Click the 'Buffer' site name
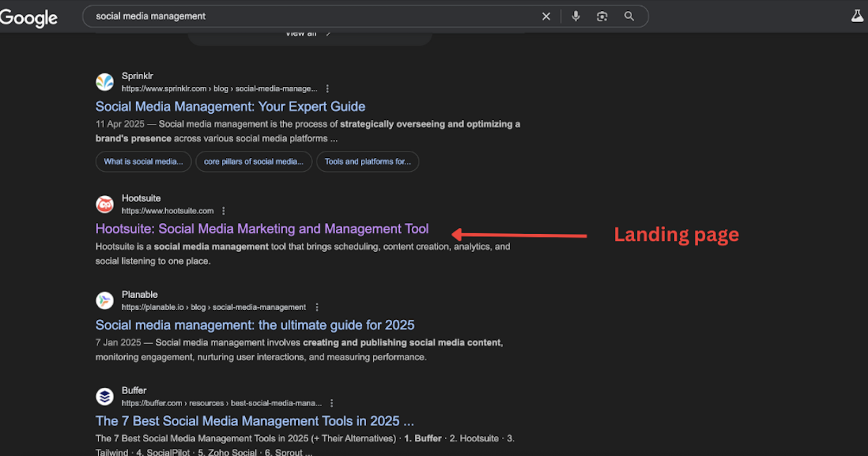Screen dimensions: 868x456 point(134,390)
